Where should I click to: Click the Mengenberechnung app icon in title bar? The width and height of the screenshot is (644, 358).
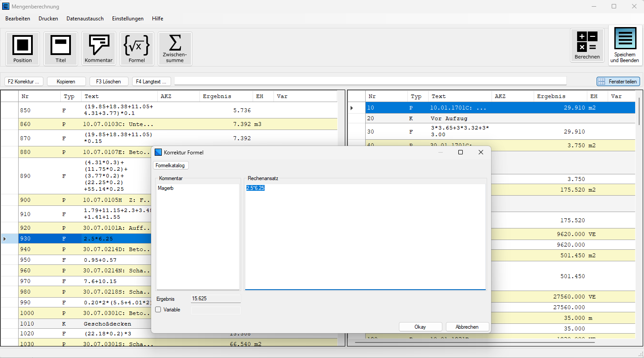[6, 7]
